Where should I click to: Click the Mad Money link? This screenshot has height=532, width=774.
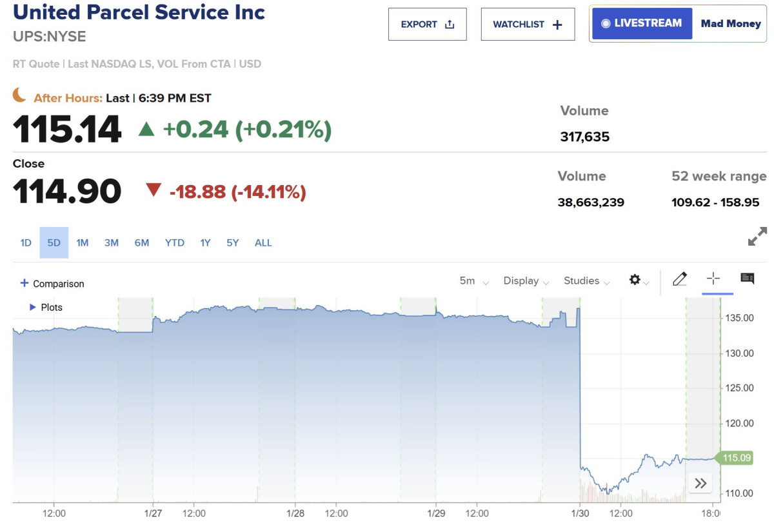click(x=731, y=24)
